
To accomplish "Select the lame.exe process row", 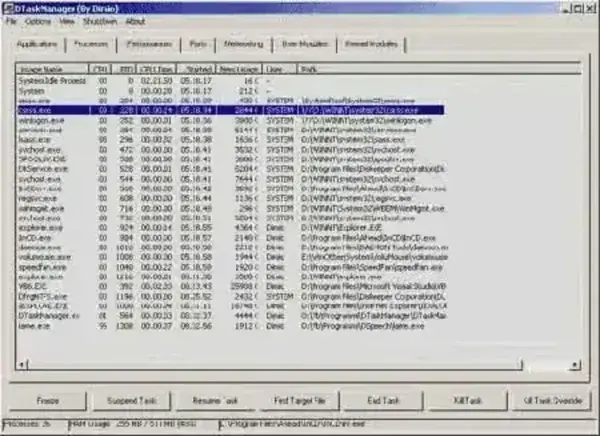I will click(232, 326).
